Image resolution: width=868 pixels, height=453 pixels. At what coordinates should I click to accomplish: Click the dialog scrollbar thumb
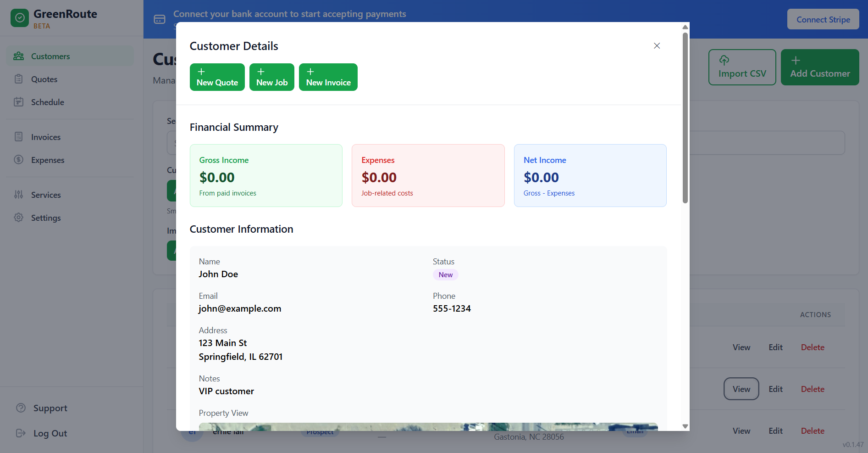point(685,118)
